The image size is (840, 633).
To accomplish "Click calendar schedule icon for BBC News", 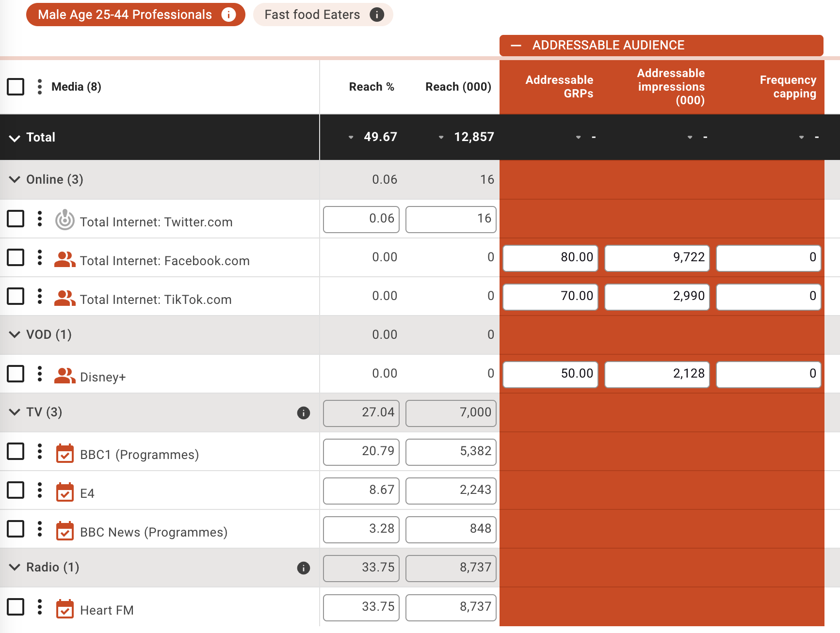I will (x=65, y=531).
